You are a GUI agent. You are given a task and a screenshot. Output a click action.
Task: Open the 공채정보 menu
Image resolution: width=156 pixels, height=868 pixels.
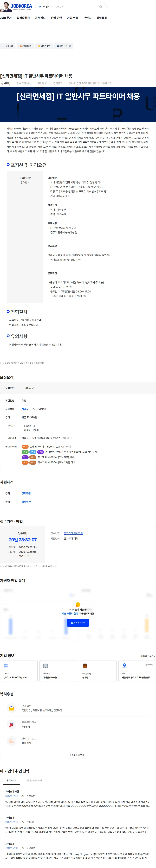click(x=40, y=18)
